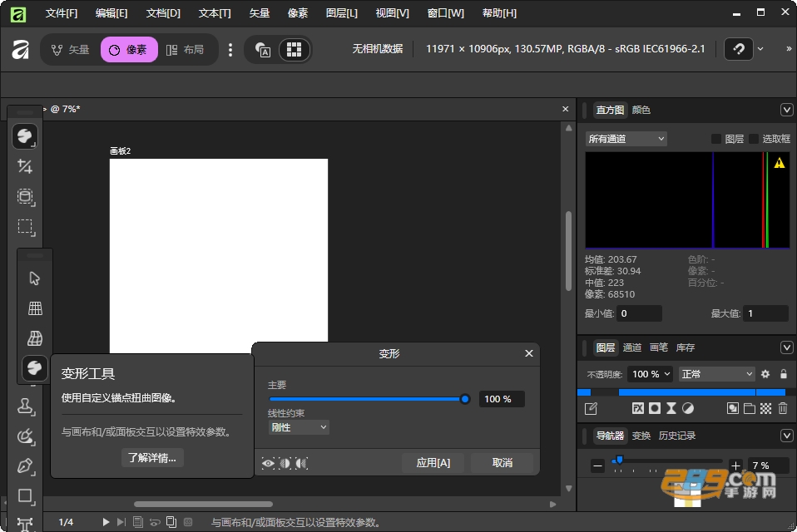Image resolution: width=797 pixels, height=532 pixels.
Task: Click the question mark help icon in toolbar
Action: pos(739,49)
